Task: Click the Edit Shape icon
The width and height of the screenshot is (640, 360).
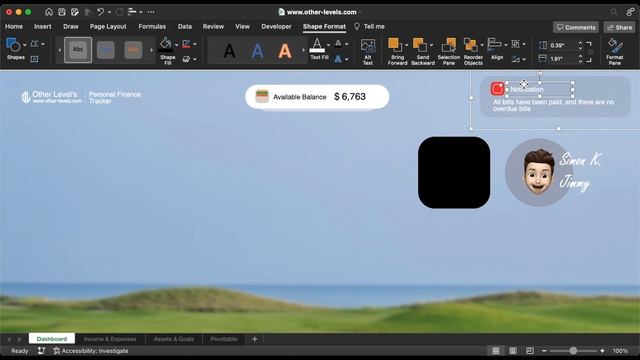Action: point(34,44)
